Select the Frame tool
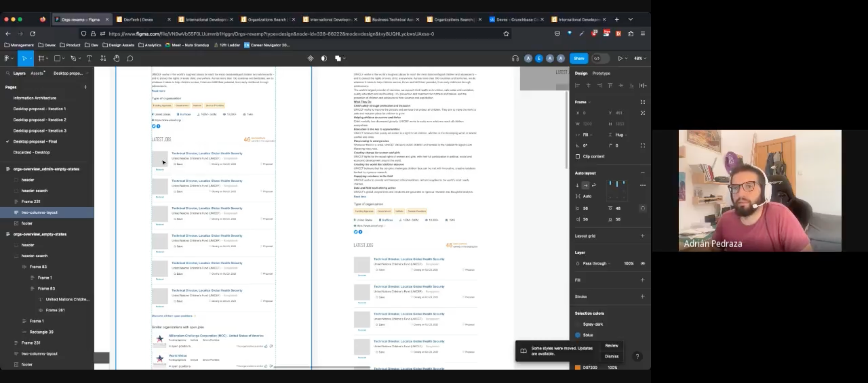 click(x=41, y=59)
